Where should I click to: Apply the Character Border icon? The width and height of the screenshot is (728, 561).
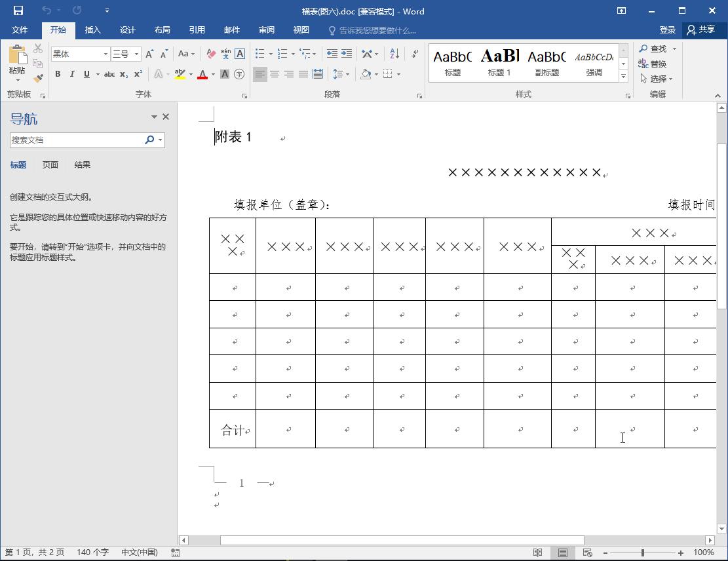pyautogui.click(x=239, y=53)
